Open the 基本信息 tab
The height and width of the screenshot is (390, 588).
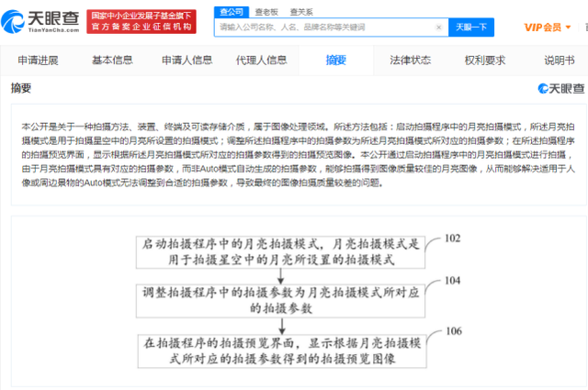pos(112,61)
